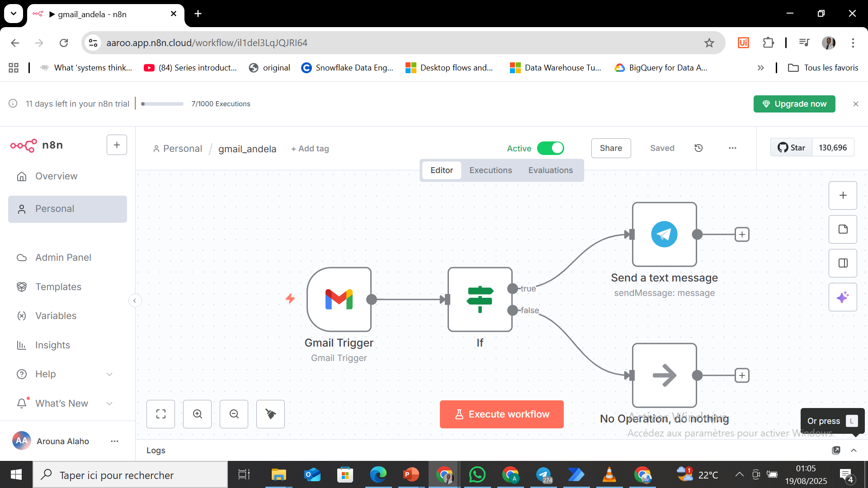Open the workflow three-dots options menu
The width and height of the screenshot is (868, 488).
[x=732, y=148]
